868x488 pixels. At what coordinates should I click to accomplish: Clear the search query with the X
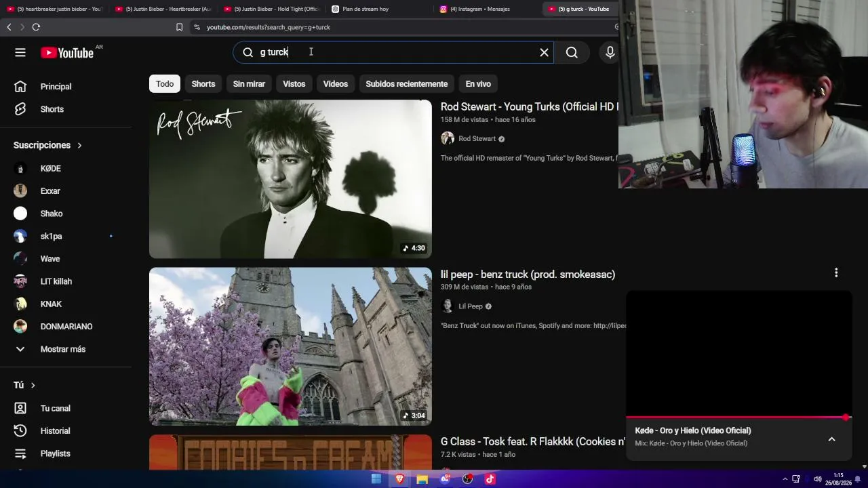(x=544, y=52)
